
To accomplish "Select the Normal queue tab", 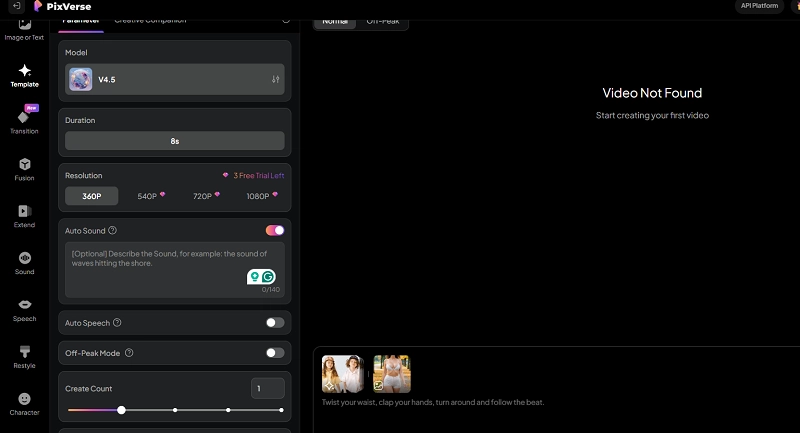I will [335, 23].
